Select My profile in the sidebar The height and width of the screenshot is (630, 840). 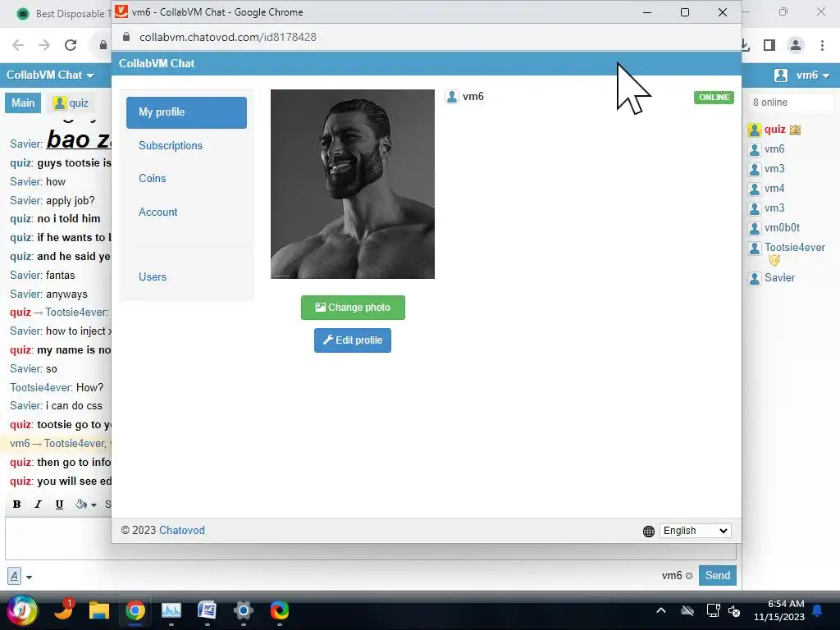[x=186, y=112]
